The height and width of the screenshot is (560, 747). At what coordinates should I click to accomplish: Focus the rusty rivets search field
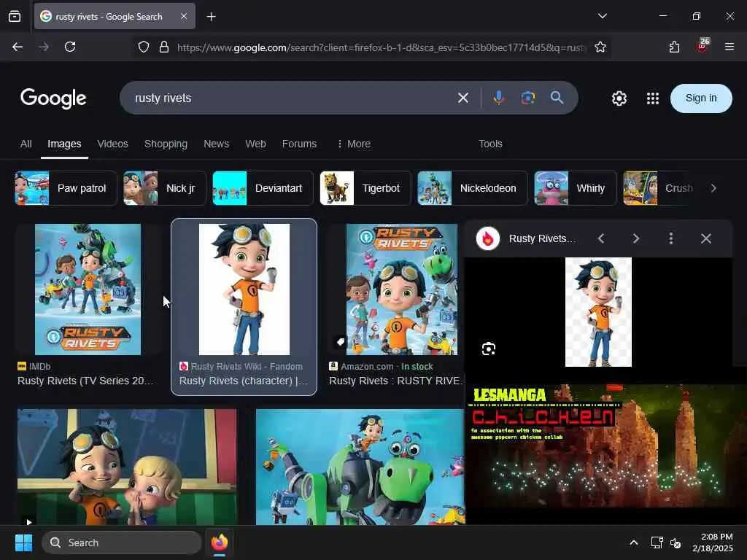[x=290, y=98]
